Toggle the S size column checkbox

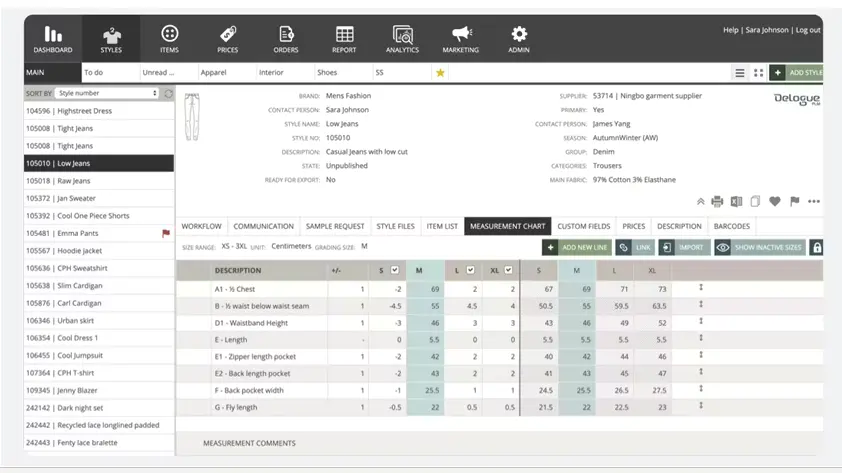pos(395,270)
